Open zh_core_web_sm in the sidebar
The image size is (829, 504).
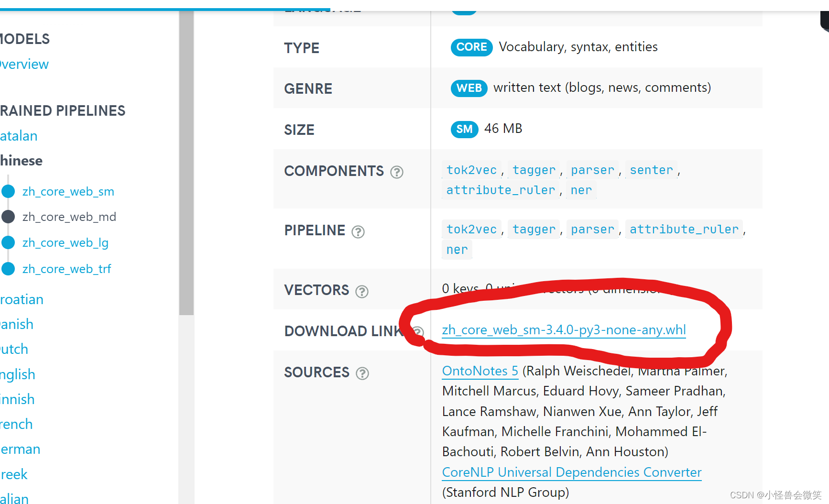click(x=68, y=192)
